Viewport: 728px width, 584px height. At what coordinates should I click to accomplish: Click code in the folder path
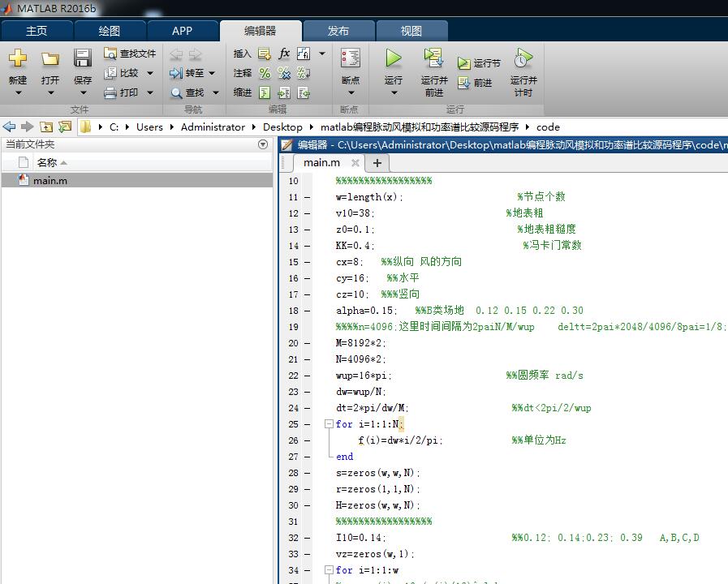tap(548, 127)
